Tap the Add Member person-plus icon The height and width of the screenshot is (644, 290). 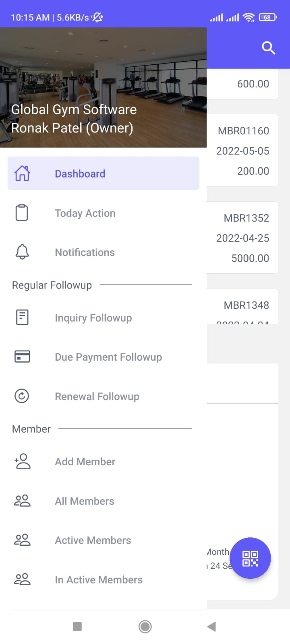point(22,461)
